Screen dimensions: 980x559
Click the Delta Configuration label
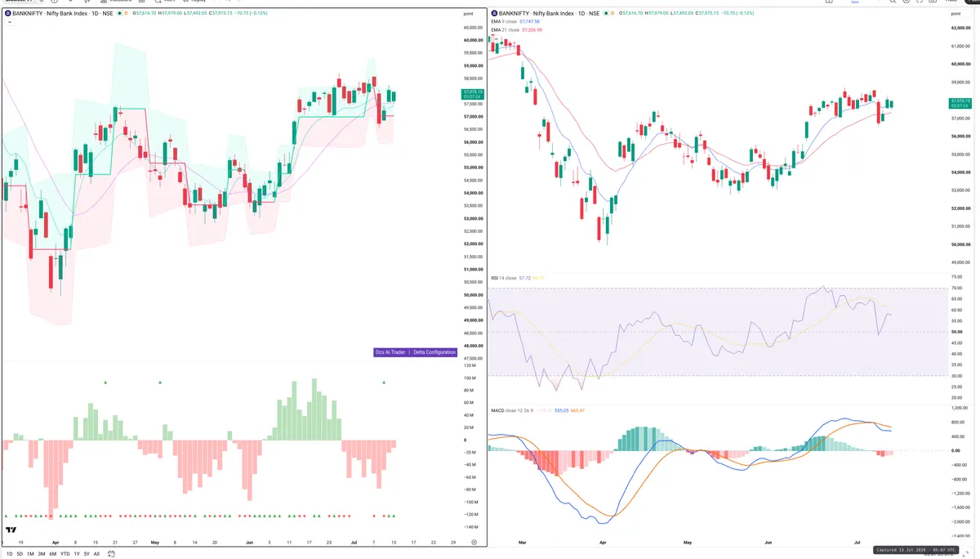pyautogui.click(x=434, y=352)
